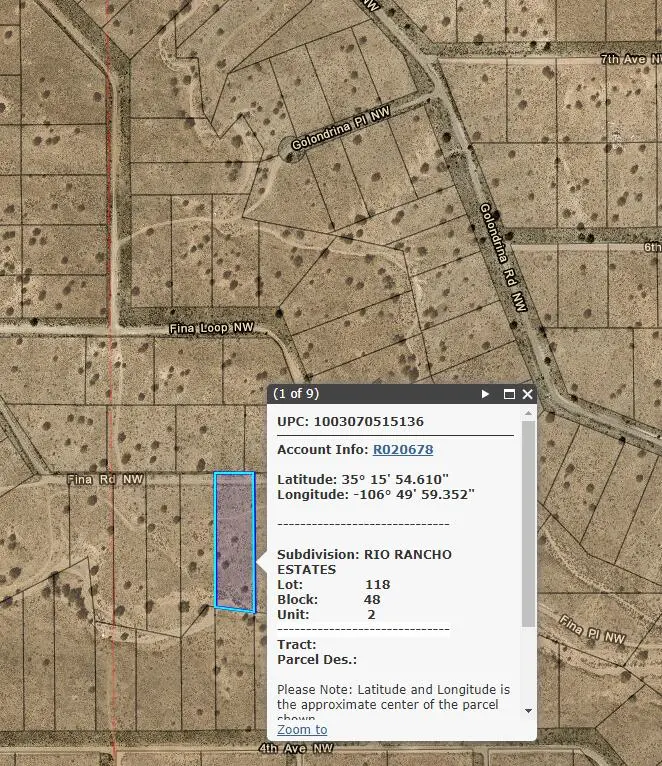Click the (1 of 9) popup title
The height and width of the screenshot is (766, 662).
point(296,394)
